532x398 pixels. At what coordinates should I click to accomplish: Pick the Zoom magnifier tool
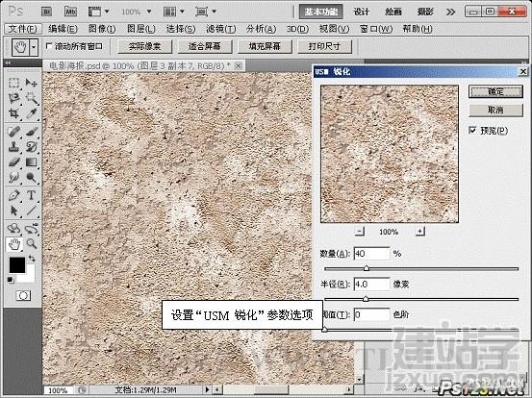31,243
